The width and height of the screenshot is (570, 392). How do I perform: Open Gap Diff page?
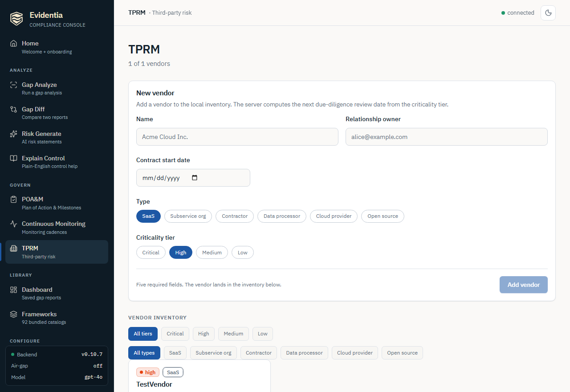[x=57, y=113]
